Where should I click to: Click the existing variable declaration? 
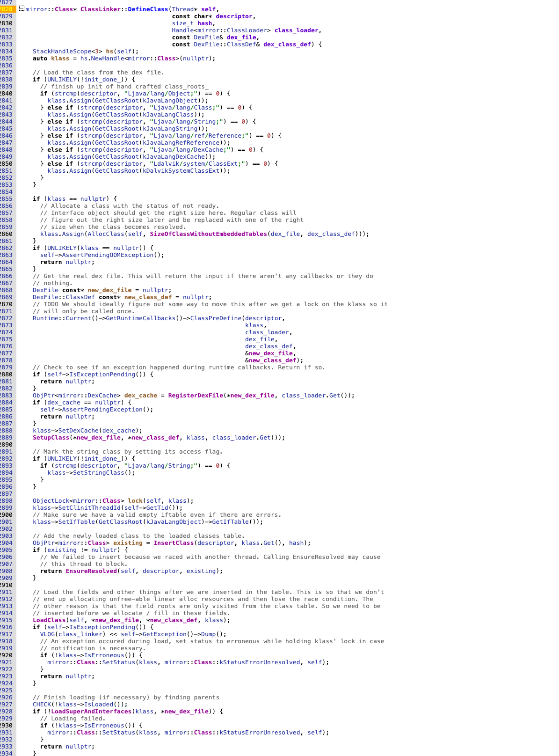coord(128,543)
